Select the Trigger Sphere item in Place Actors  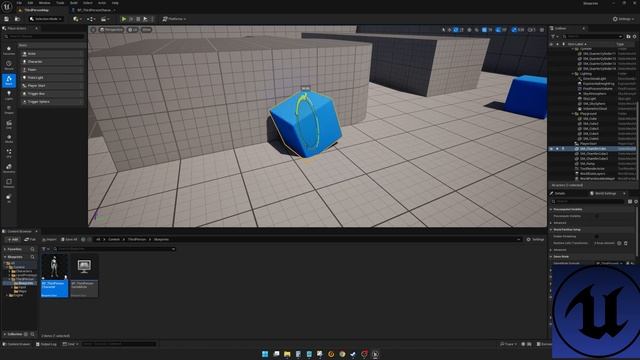click(52, 102)
